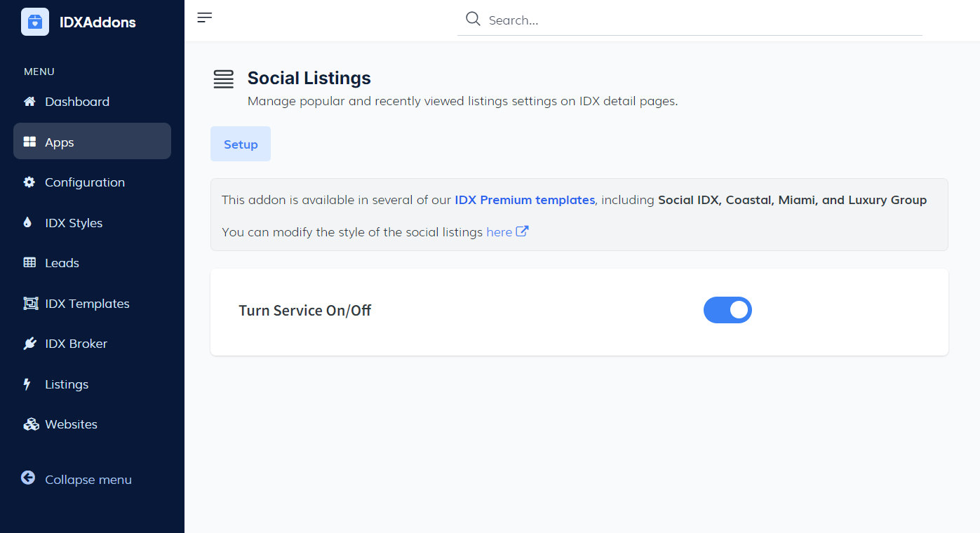Click the Listings lightning bolt icon
980x533 pixels.
pyautogui.click(x=28, y=384)
